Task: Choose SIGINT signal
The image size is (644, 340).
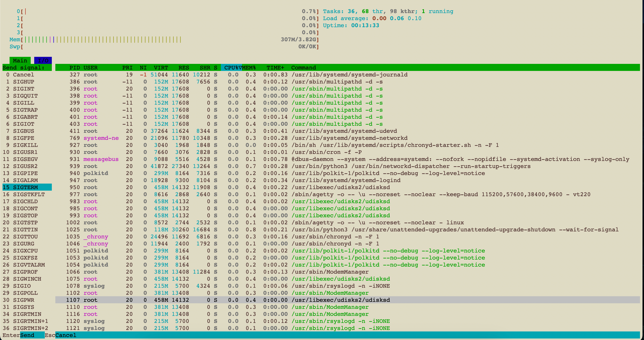Action: point(27,89)
